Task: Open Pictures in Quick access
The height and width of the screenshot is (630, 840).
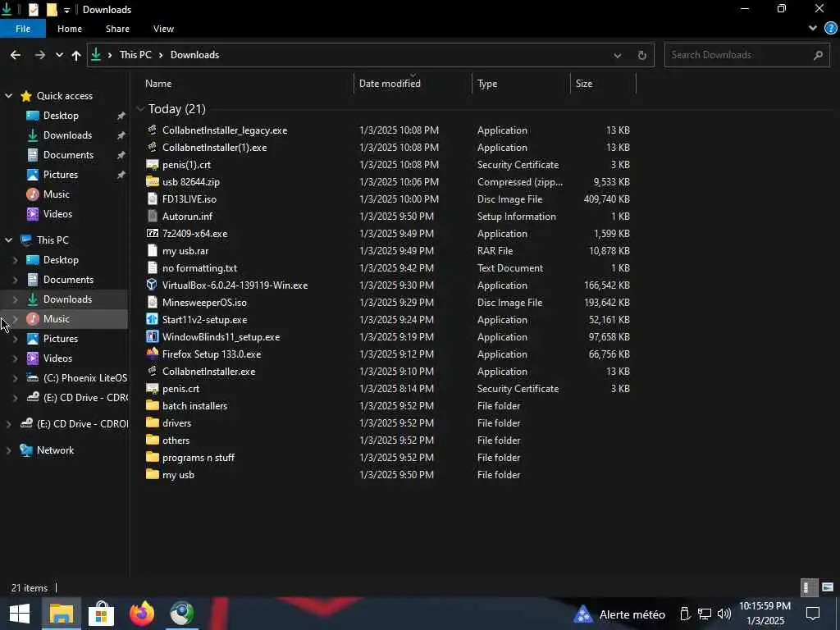Action: coord(61,175)
